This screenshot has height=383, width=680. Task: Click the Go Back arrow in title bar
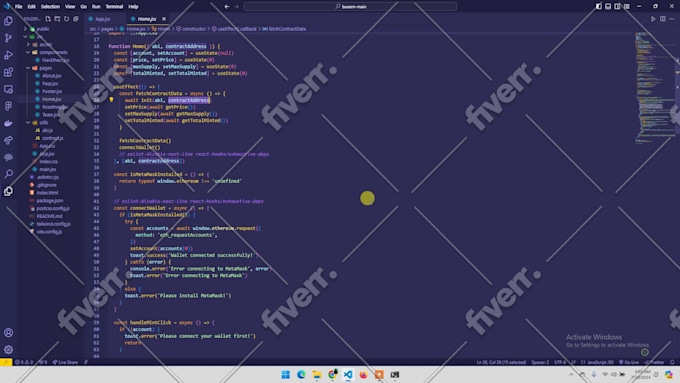tap(227, 7)
